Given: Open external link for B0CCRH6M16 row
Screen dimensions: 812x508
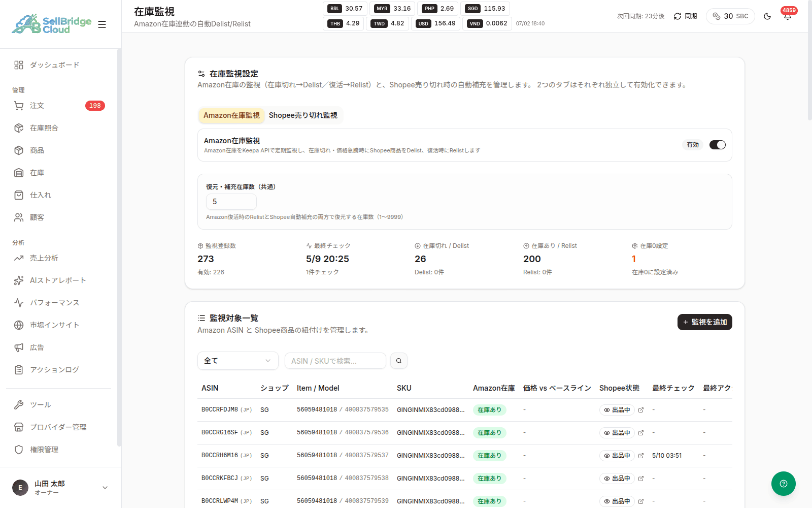Looking at the screenshot, I should click(641, 456).
